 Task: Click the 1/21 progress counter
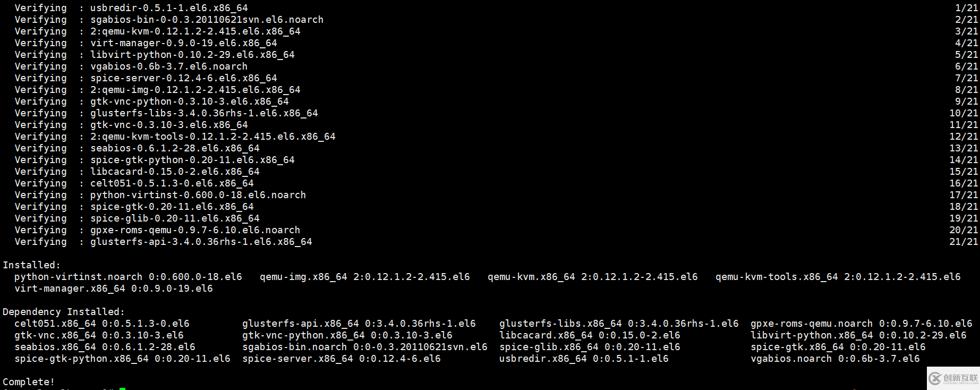[966, 8]
